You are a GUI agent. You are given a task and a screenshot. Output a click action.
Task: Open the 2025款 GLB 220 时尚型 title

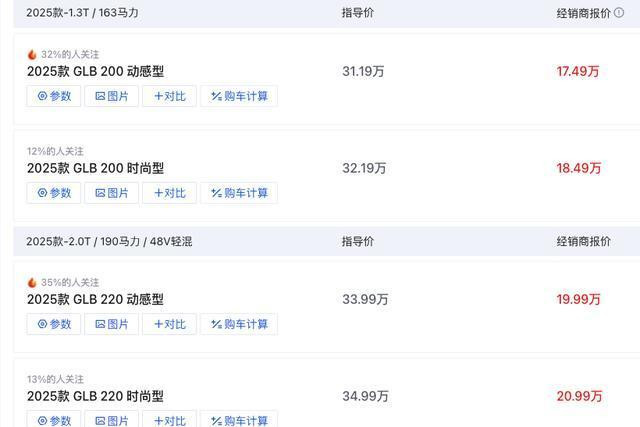(96, 396)
